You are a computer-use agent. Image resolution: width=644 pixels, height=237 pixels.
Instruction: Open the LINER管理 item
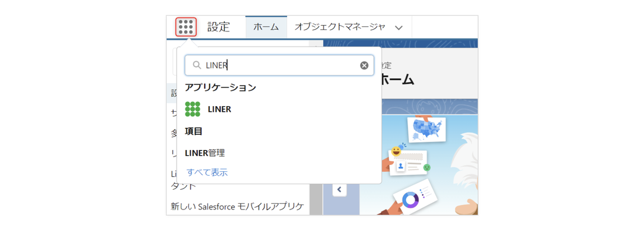coord(205,153)
